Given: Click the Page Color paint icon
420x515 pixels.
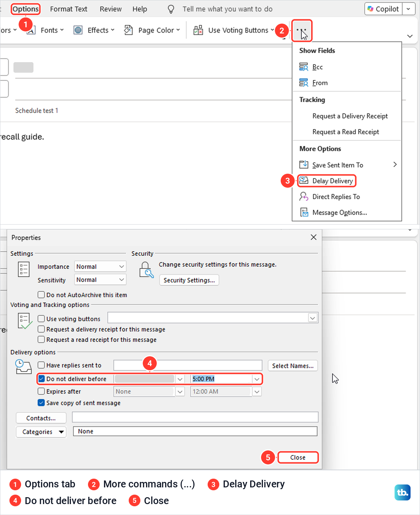Looking at the screenshot, I should [128, 30].
